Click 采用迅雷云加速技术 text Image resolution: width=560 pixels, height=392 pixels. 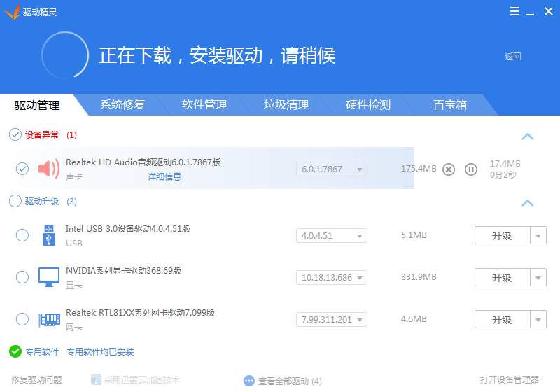(142, 379)
